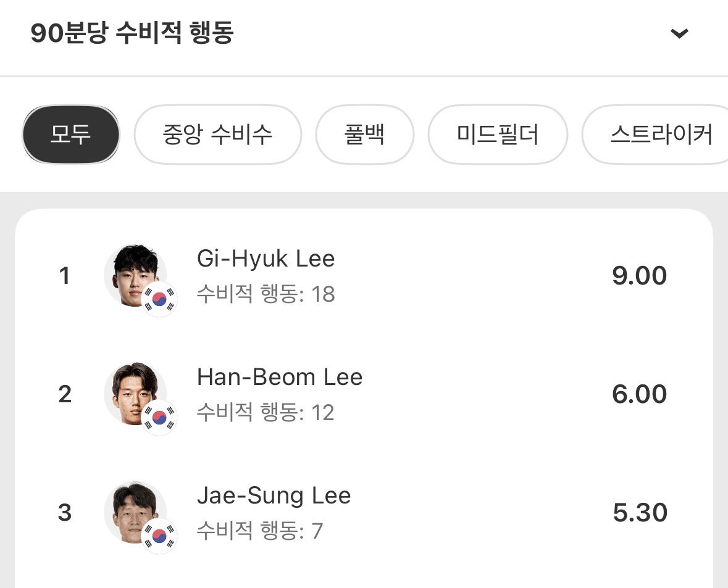Click the 5.30 rating of Jae-Sung Lee
This screenshot has width=728, height=588.
pyautogui.click(x=640, y=512)
